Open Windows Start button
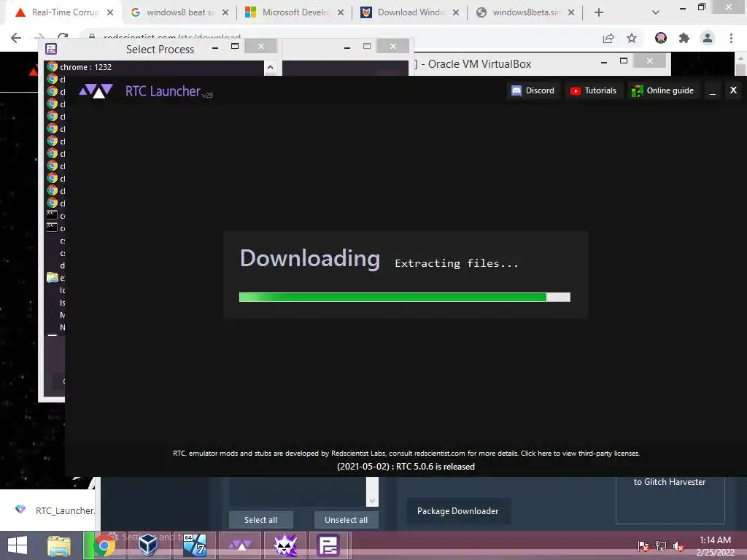Viewport: 747px width, 560px height. (x=18, y=545)
